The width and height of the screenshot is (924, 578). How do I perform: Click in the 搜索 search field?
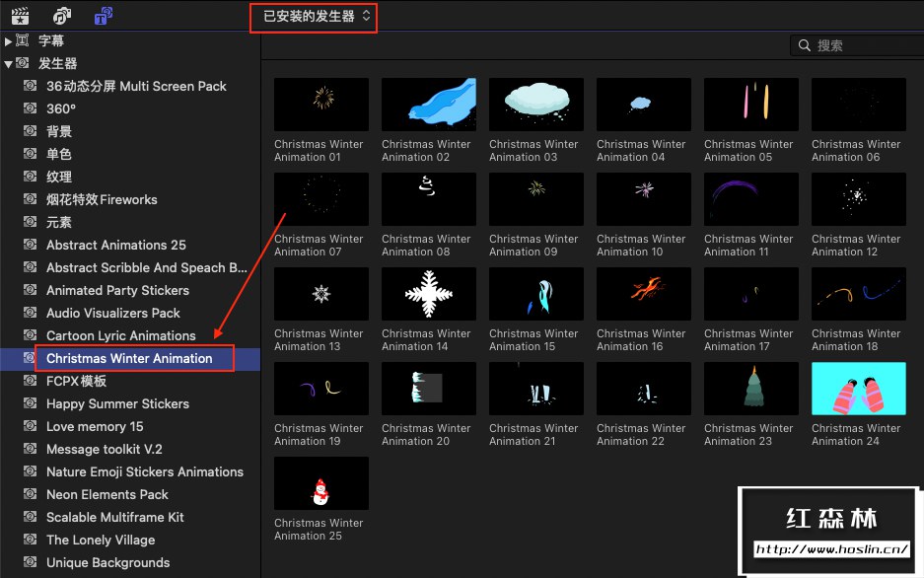click(857, 45)
